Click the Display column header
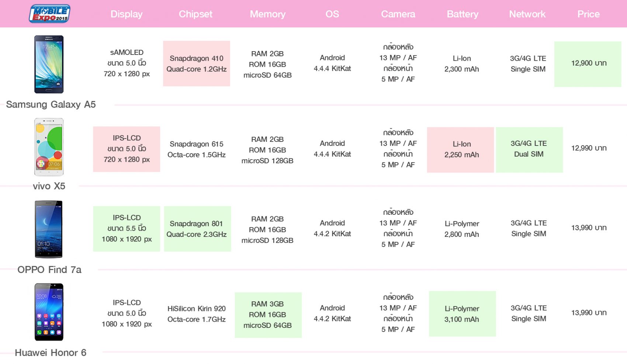The width and height of the screenshot is (627, 364). [x=127, y=14]
